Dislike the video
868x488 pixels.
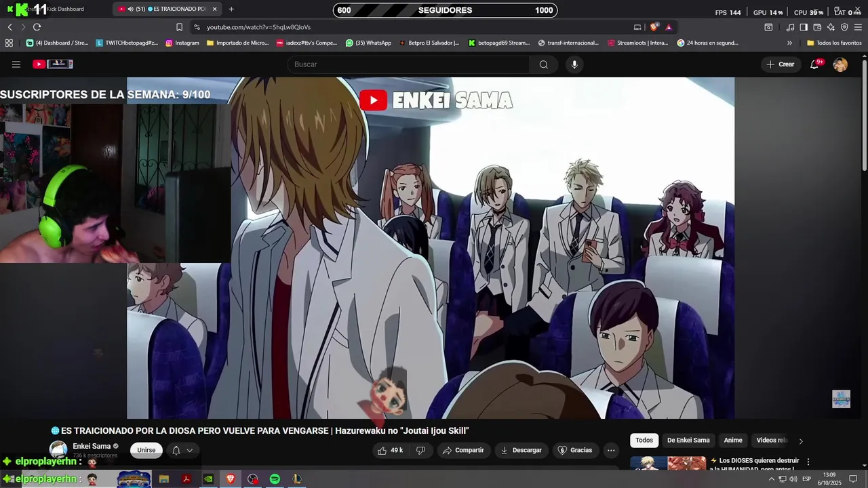(x=420, y=450)
